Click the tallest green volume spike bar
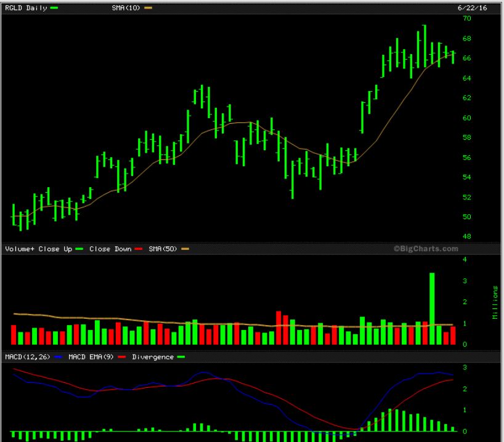504x442 pixels. [x=432, y=308]
